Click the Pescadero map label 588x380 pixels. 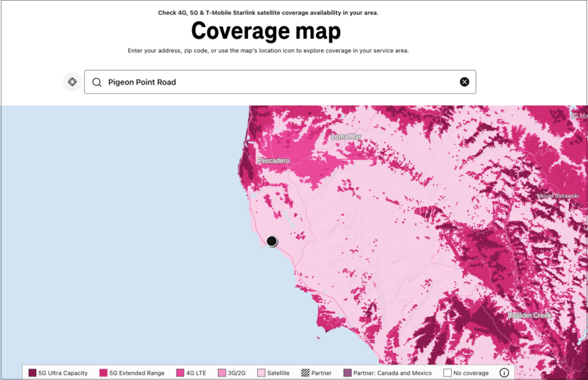point(274,160)
